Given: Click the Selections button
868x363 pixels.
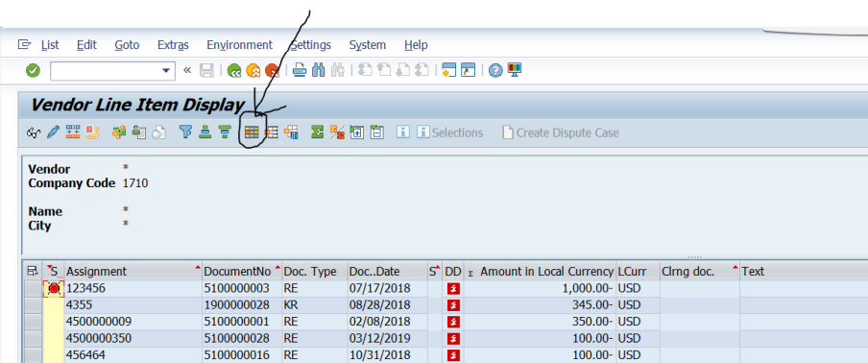Looking at the screenshot, I should [450, 133].
